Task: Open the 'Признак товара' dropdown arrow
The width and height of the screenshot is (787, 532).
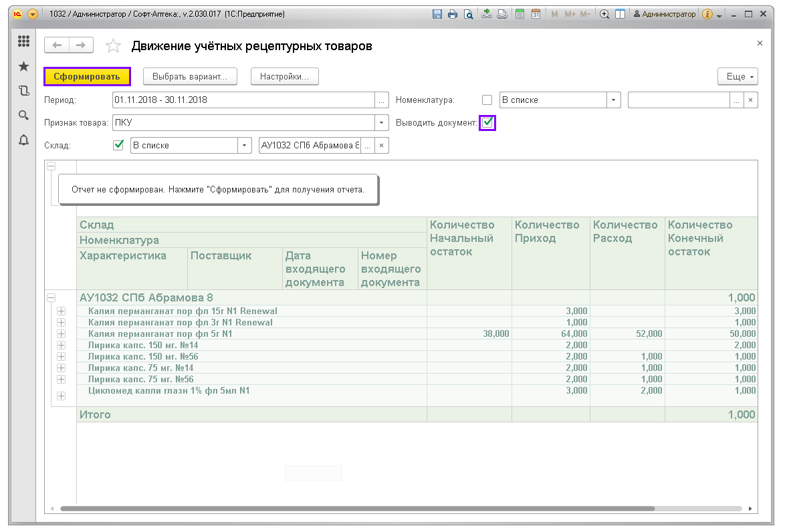Action: coord(382,123)
